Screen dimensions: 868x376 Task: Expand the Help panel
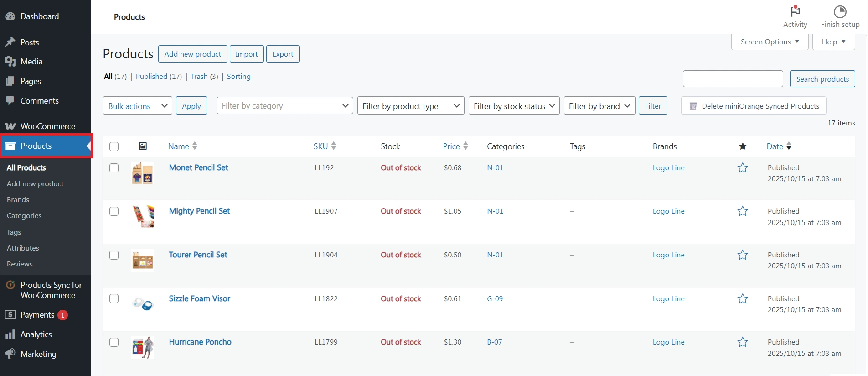pos(833,42)
